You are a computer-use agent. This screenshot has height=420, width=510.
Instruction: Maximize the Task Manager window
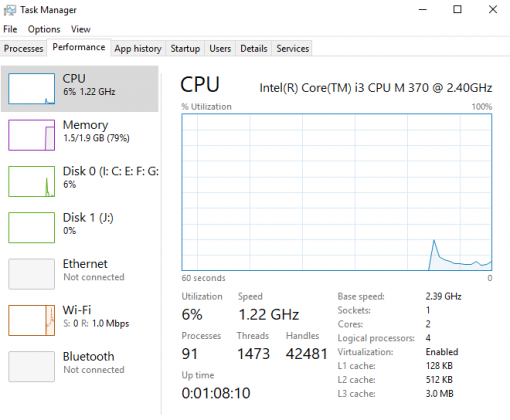(458, 9)
